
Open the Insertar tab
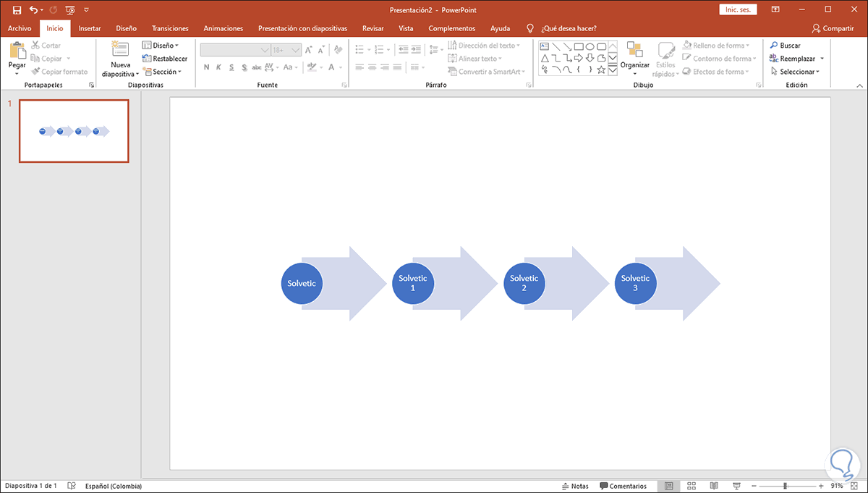tap(90, 28)
